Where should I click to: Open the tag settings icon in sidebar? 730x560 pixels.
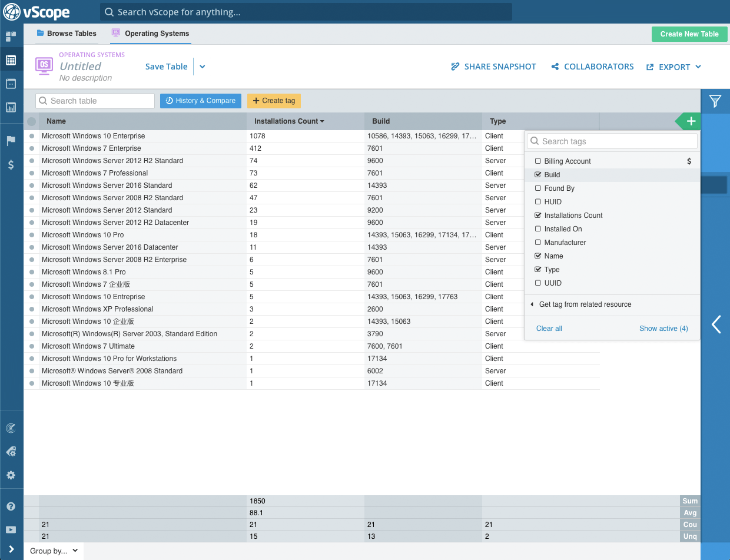point(11,452)
